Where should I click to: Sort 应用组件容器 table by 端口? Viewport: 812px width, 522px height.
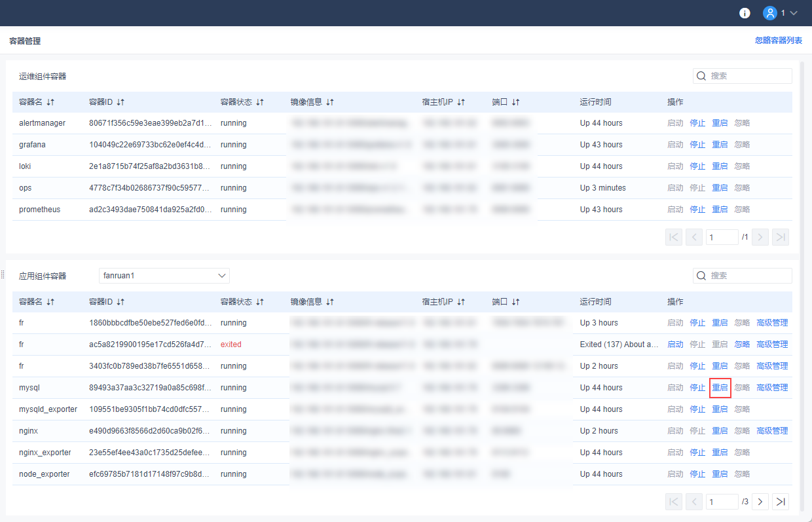pyautogui.click(x=515, y=302)
